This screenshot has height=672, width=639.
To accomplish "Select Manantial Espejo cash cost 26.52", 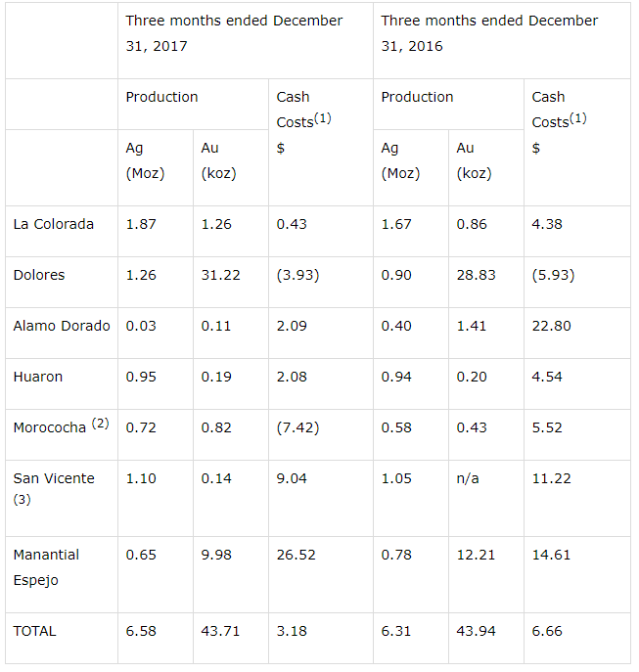I will click(296, 555).
